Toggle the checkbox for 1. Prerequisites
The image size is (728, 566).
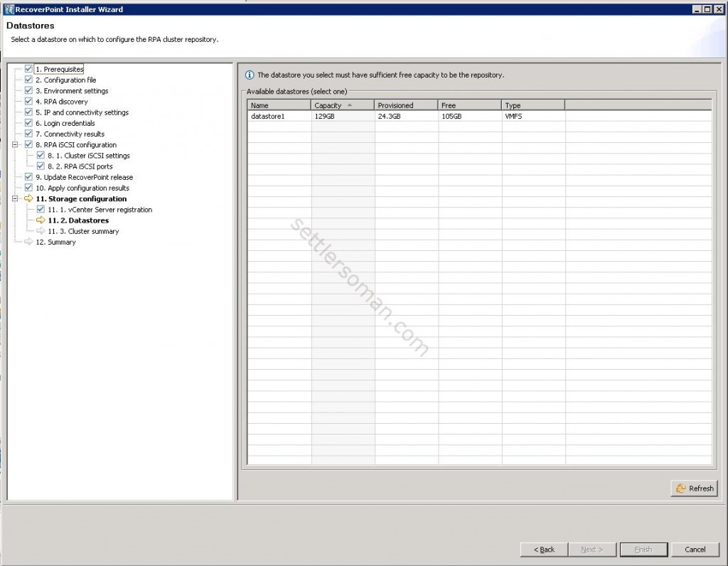tap(28, 70)
